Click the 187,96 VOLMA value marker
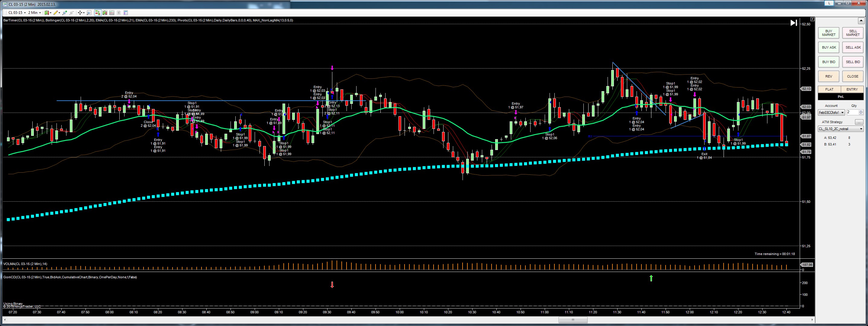Image resolution: width=868 pixels, height=326 pixels. (x=807, y=265)
